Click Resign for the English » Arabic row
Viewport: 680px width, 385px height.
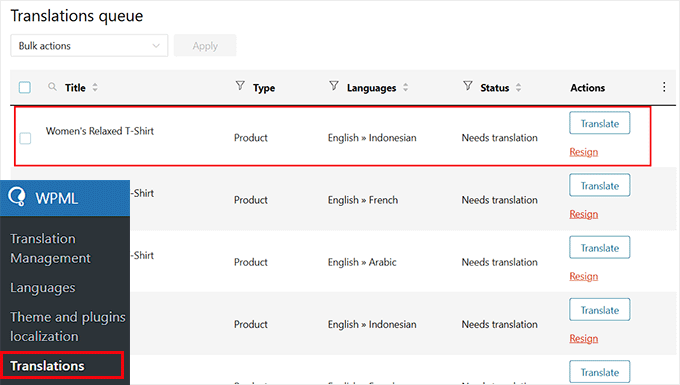click(x=583, y=276)
